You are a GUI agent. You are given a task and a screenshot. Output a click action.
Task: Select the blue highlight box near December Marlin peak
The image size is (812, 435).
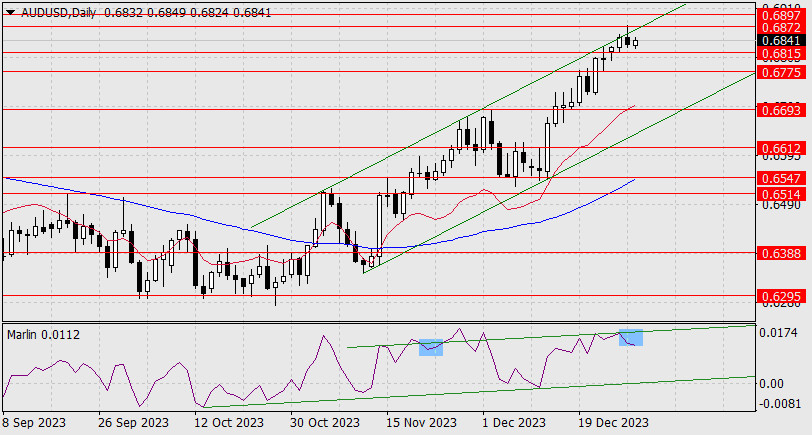[631, 338]
